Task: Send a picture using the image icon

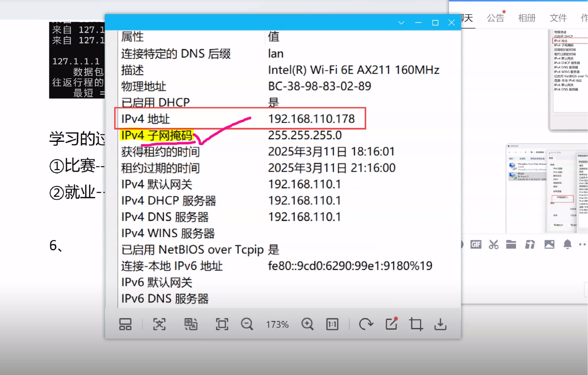Action: click(549, 244)
